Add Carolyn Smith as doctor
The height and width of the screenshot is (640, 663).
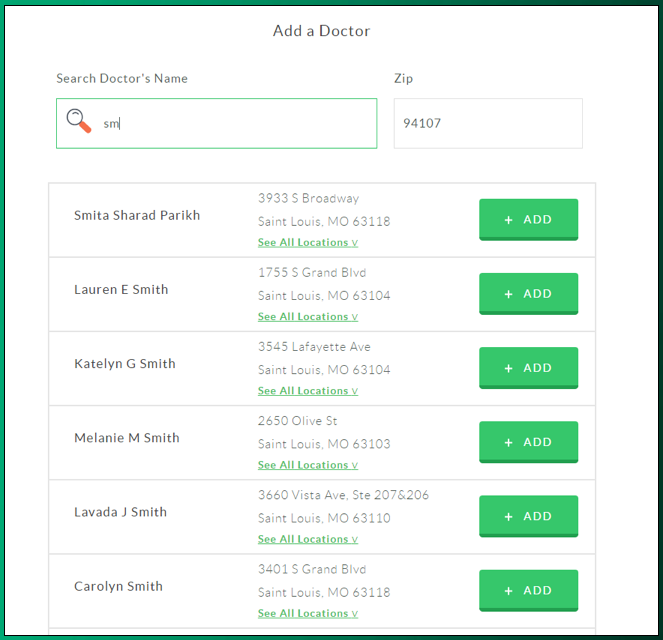[528, 590]
